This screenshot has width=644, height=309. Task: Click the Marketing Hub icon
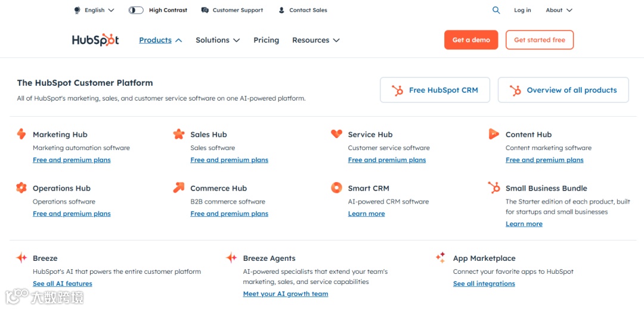tap(21, 134)
